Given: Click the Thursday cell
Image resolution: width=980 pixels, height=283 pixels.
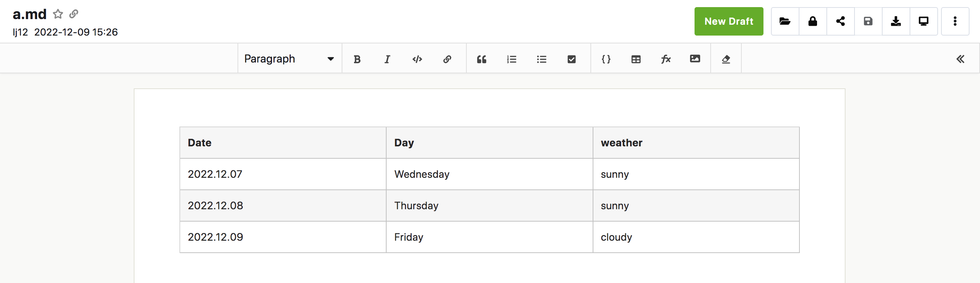Looking at the screenshot, I should point(489,206).
